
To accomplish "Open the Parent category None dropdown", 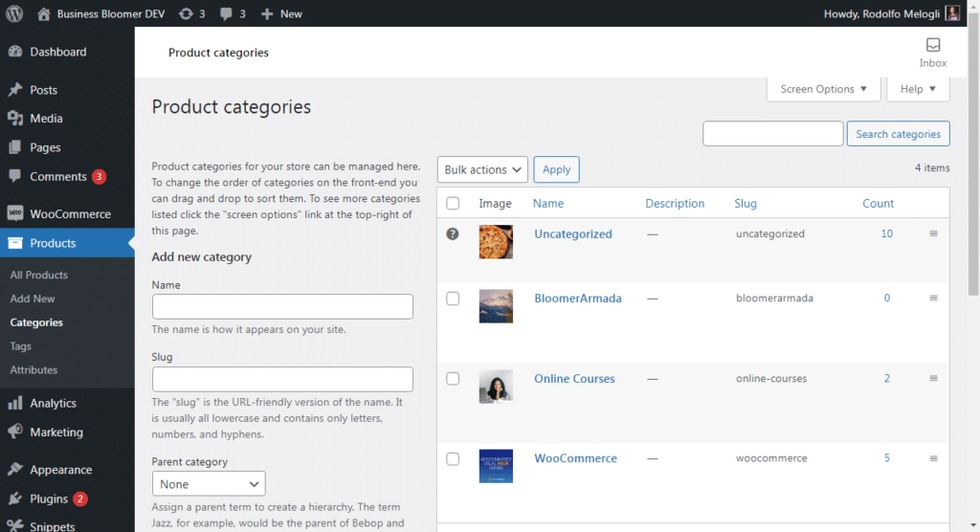I will tap(209, 484).
